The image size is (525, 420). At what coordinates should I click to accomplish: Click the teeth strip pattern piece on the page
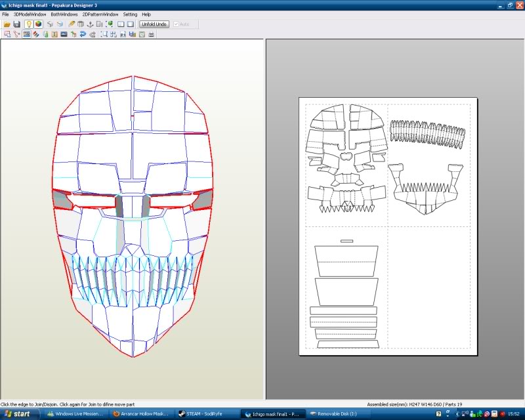428,134
